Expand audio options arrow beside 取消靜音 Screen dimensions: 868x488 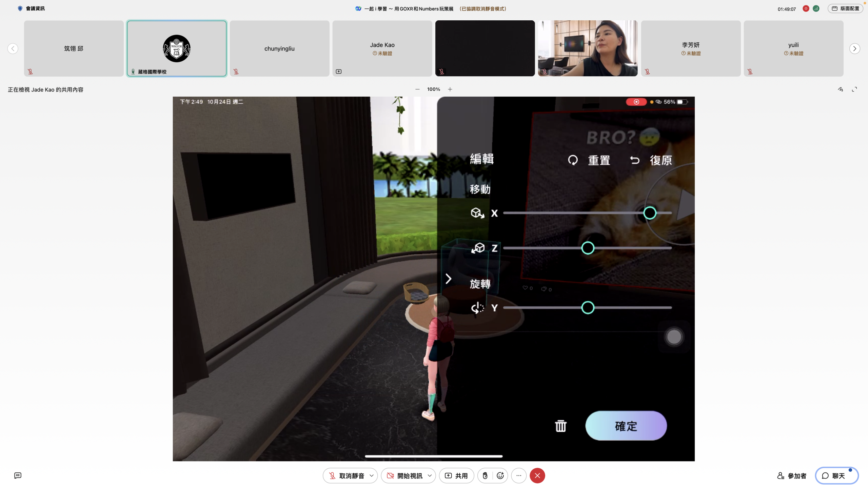pyautogui.click(x=372, y=475)
